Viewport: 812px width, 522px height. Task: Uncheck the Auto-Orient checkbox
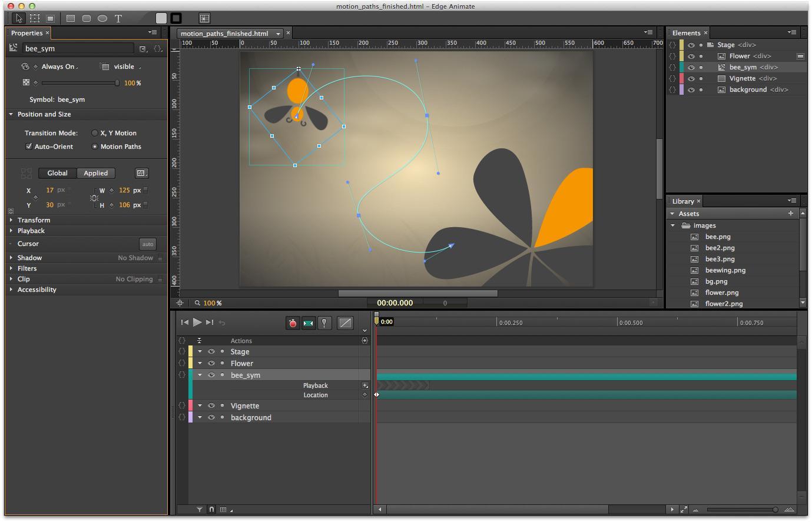29,147
